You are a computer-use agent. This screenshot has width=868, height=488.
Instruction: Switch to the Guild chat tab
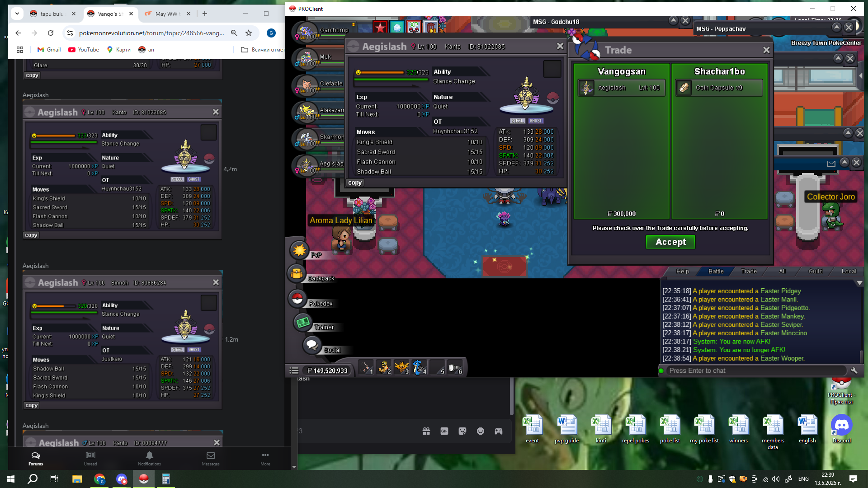click(x=816, y=271)
